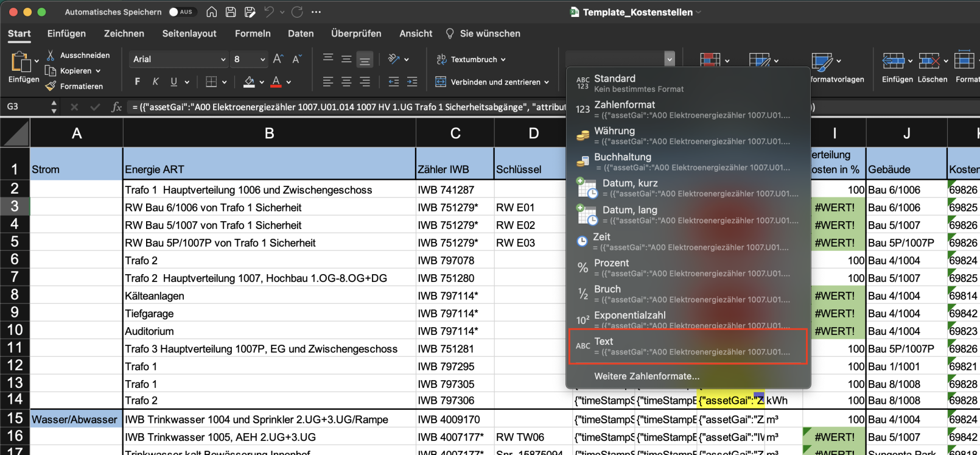Click the fx insert function icon
The height and width of the screenshot is (455, 980).
117,107
